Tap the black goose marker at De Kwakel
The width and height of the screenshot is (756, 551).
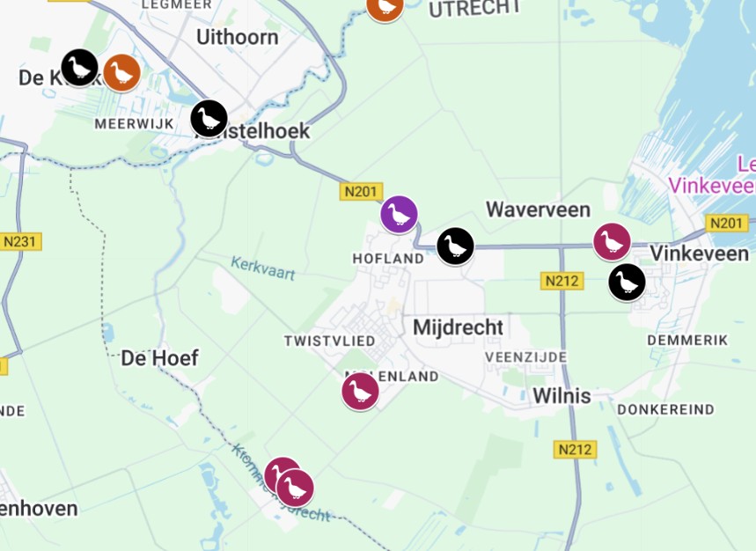[80, 68]
